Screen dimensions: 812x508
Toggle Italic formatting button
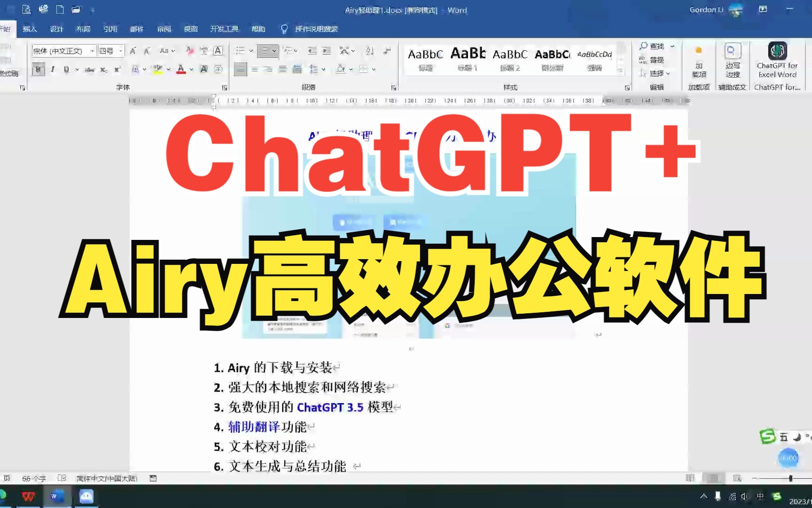coord(53,69)
